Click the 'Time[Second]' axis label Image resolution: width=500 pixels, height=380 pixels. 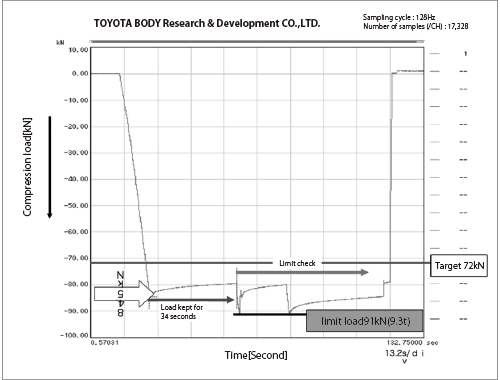256,355
